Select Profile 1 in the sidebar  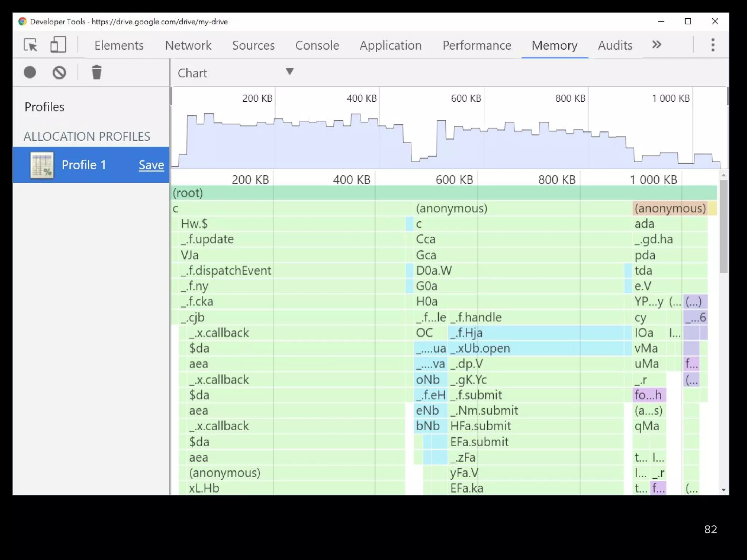pos(91,165)
